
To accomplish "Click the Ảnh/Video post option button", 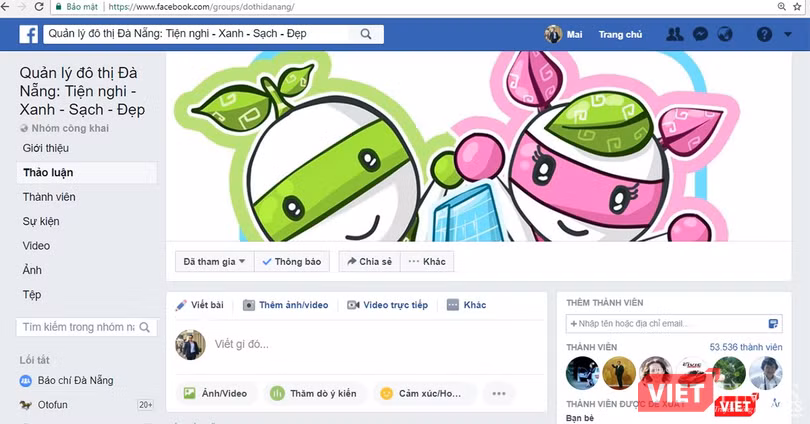I will pyautogui.click(x=215, y=394).
